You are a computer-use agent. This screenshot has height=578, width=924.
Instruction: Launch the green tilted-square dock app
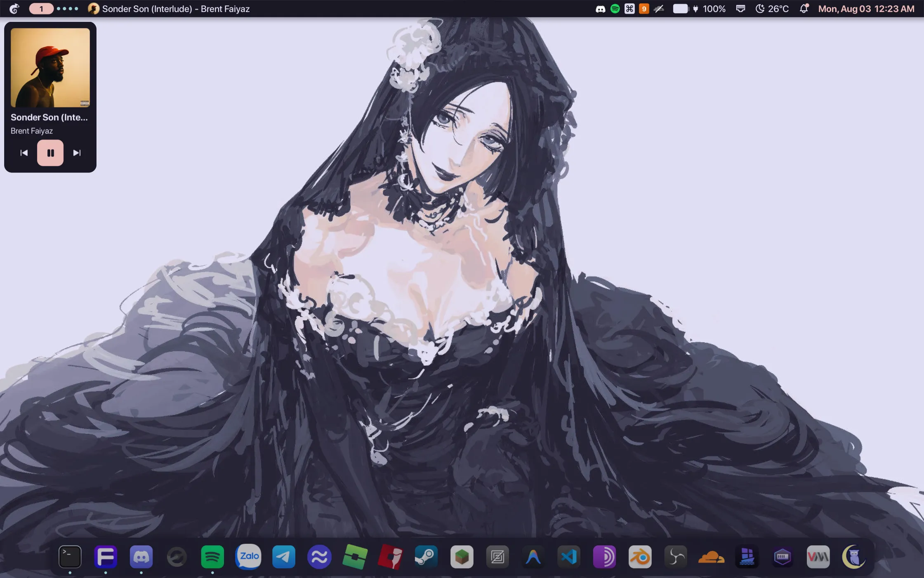click(x=355, y=557)
